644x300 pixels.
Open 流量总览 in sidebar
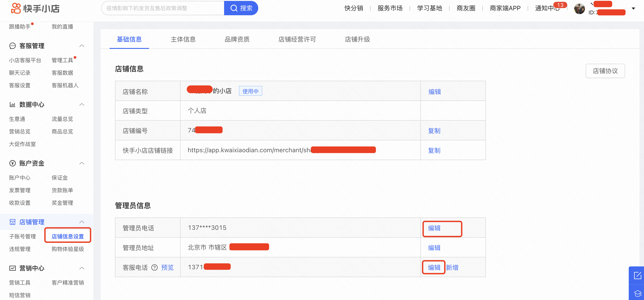coord(62,119)
